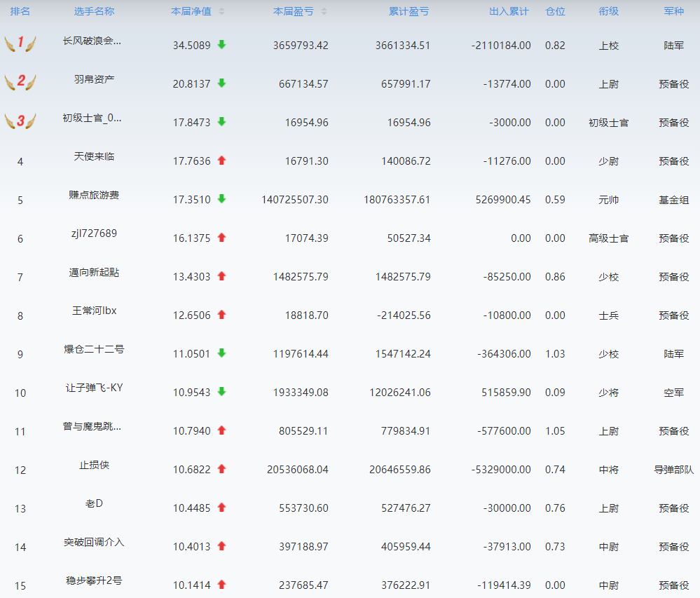Open player 羽帛资产
This screenshot has width=700, height=598.
94,79
